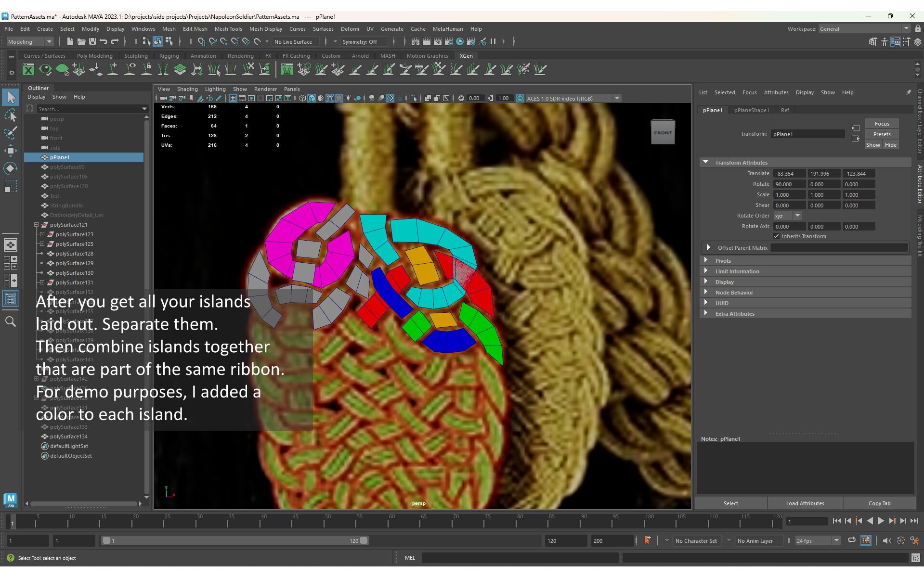The image size is (924, 577).
Task: Click the Redo arrow icon
Action: (x=115, y=42)
